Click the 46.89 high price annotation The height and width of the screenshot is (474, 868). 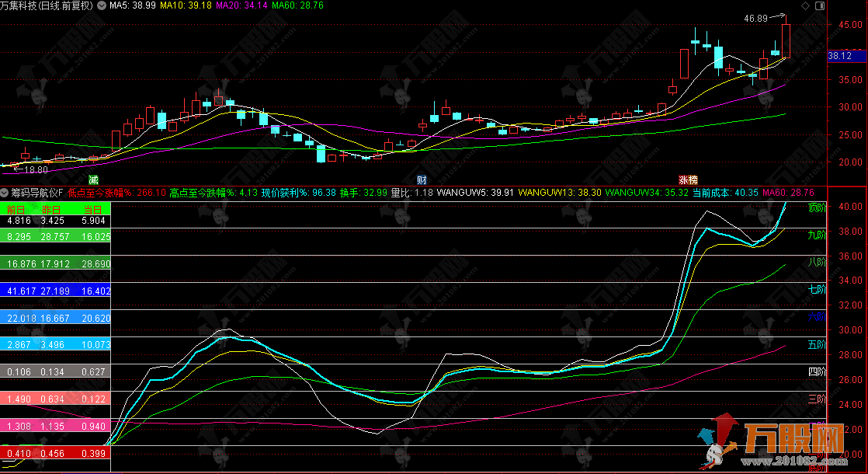click(755, 18)
